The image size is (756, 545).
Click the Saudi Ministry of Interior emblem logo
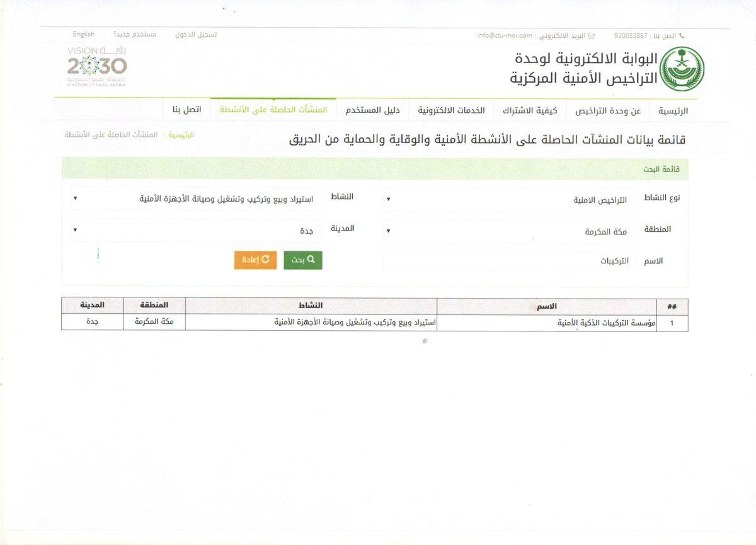[x=685, y=69]
